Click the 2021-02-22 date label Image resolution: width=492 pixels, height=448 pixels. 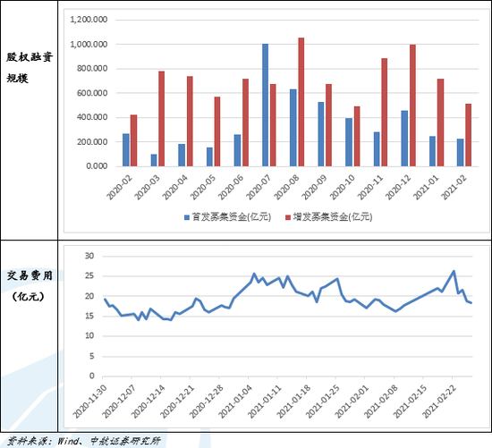pos(439,402)
